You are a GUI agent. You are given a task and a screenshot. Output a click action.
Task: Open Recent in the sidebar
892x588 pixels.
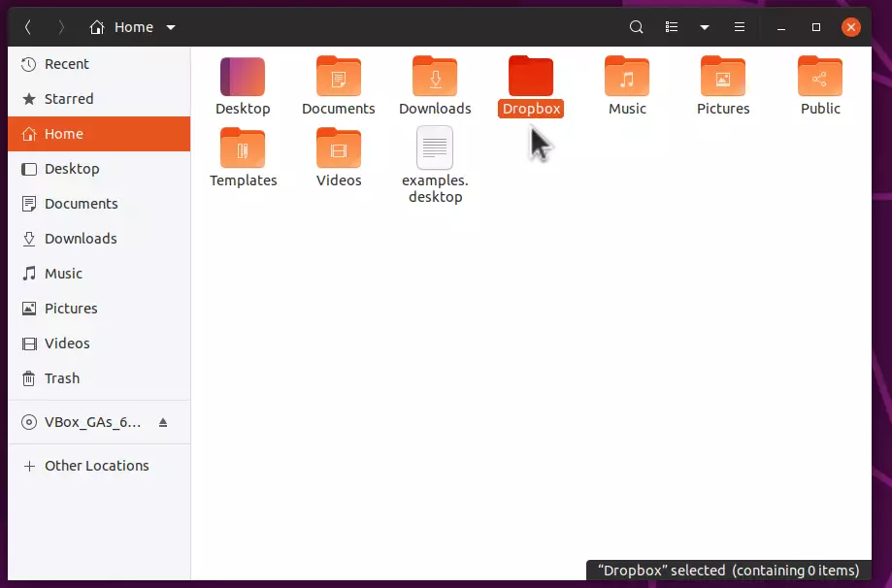[x=99, y=64]
